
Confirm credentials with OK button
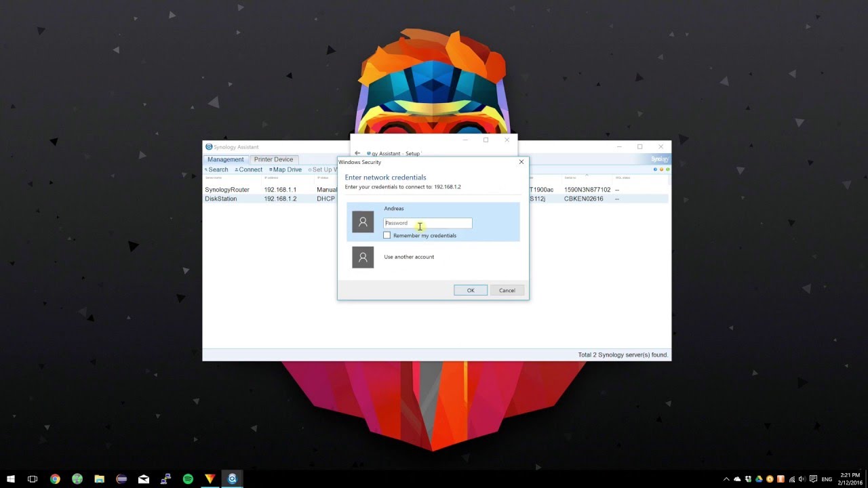click(x=471, y=290)
